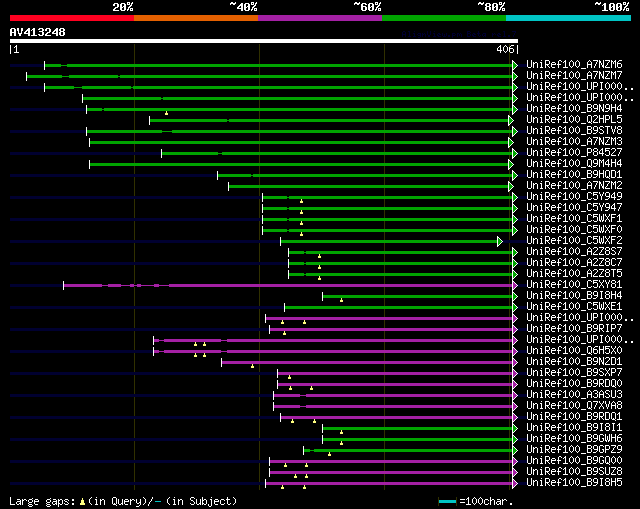
Task: Open the UniRef100_C5WXF1 hit label
Action: pyautogui.click(x=574, y=219)
